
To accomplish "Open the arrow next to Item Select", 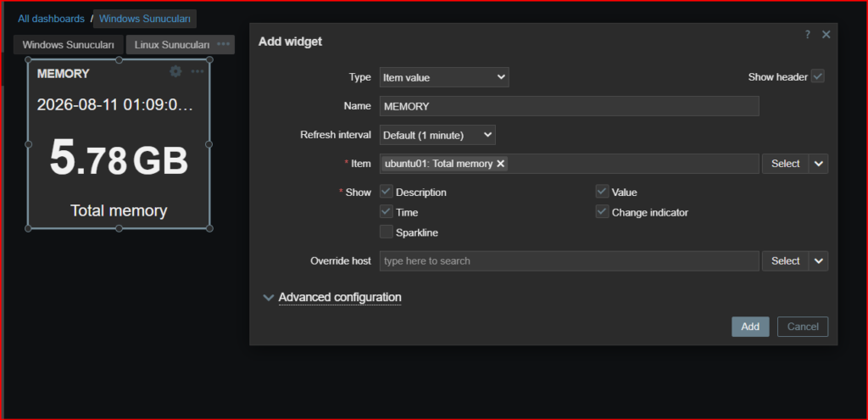I will tap(819, 164).
